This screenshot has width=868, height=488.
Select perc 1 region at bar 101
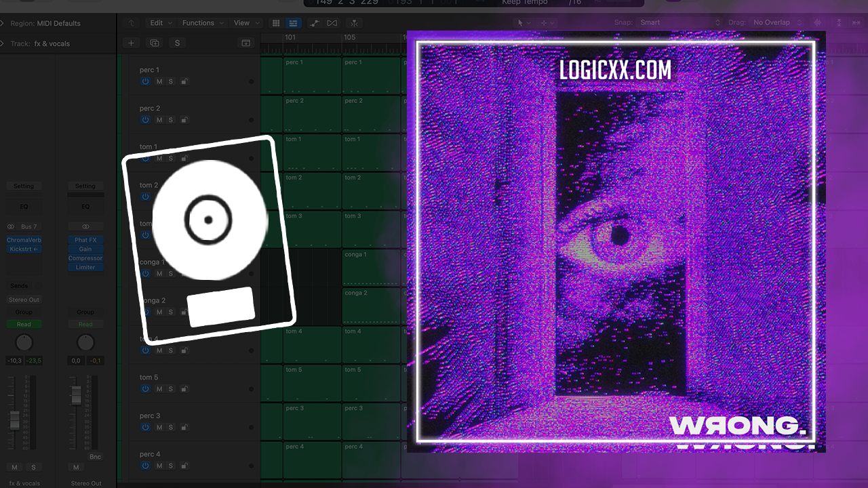[x=313, y=75]
